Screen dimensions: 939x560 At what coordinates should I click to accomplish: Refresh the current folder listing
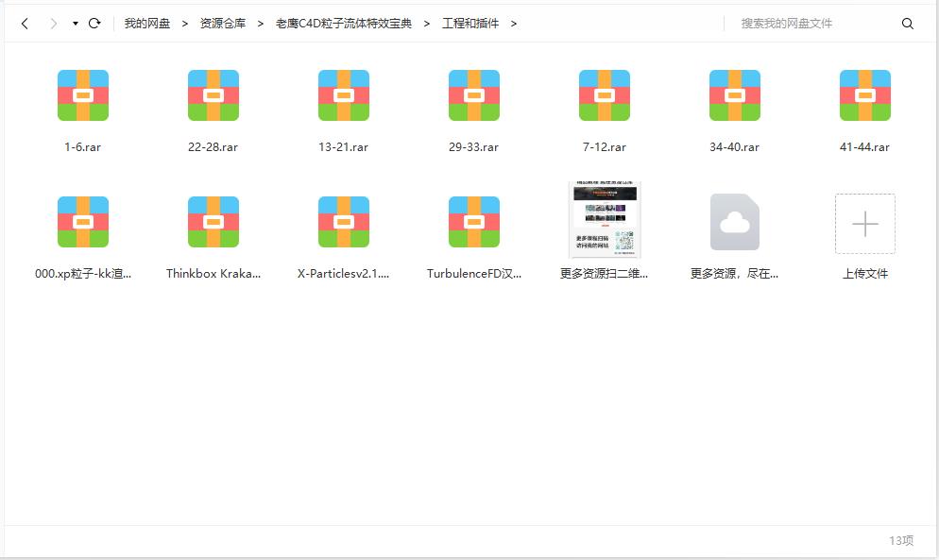point(94,24)
